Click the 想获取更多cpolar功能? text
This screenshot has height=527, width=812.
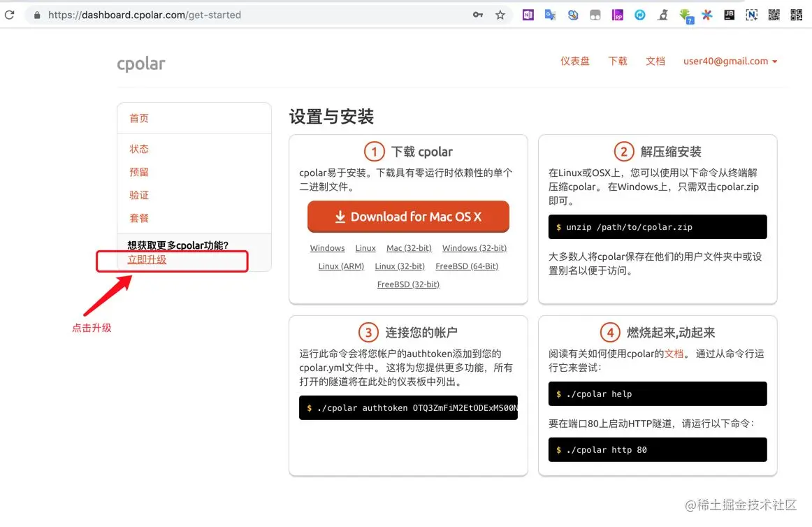pyautogui.click(x=177, y=245)
